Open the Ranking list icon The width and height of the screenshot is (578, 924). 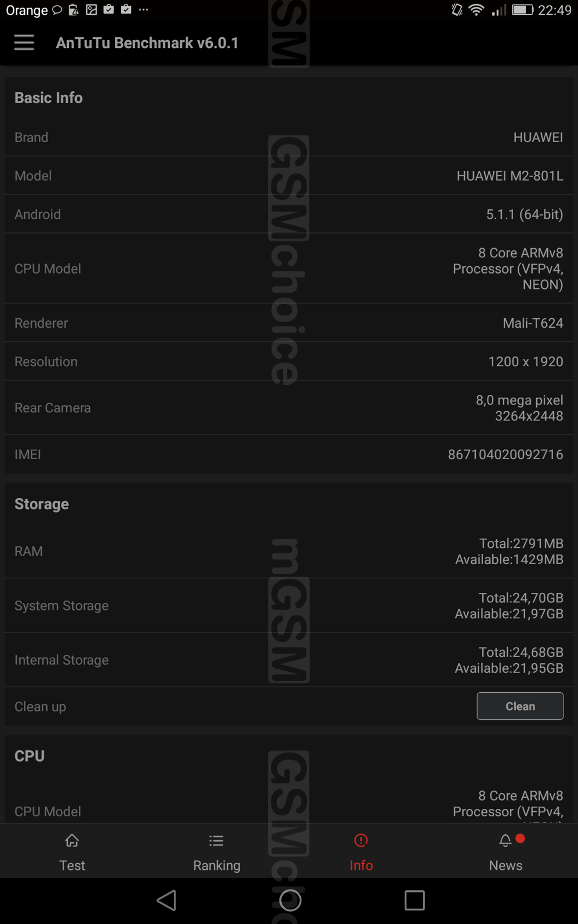click(216, 841)
